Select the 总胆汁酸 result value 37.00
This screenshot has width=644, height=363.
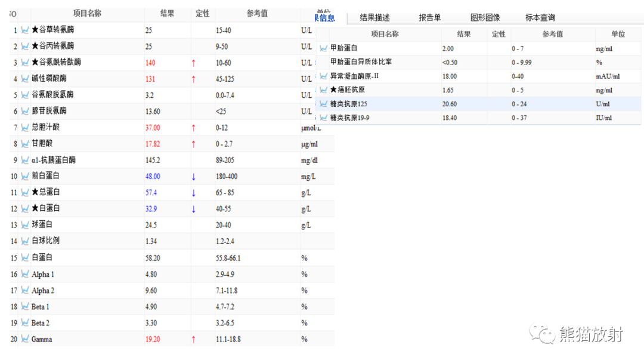[153, 128]
